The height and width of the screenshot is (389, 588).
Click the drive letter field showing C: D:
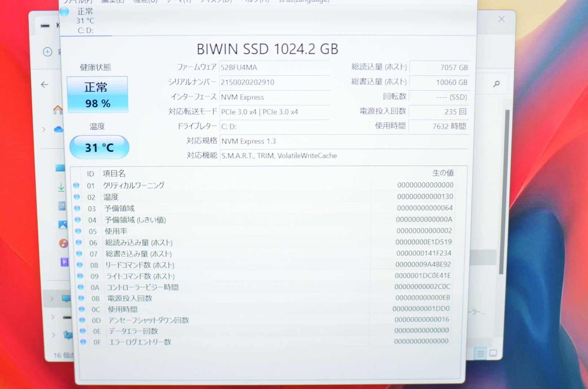coord(274,126)
